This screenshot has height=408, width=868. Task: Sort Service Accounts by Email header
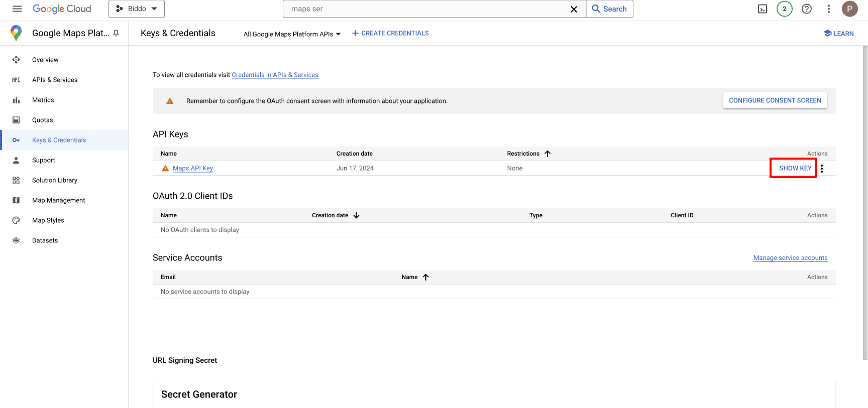(x=168, y=277)
